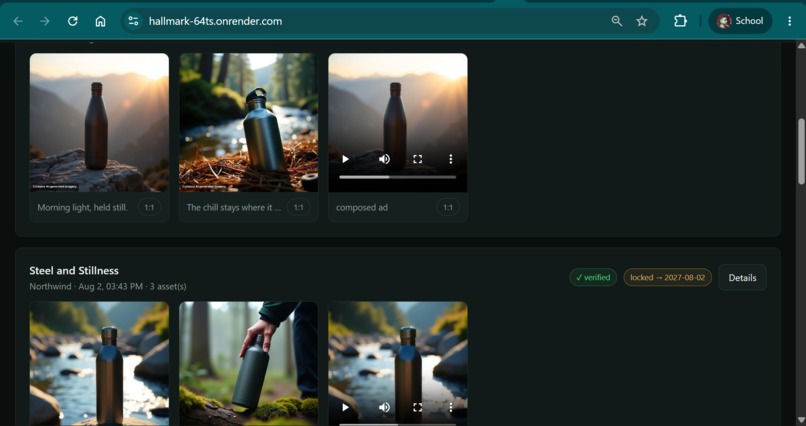The image size is (806, 426).
Task: Open the river rocks bottle image
Action: (99, 364)
